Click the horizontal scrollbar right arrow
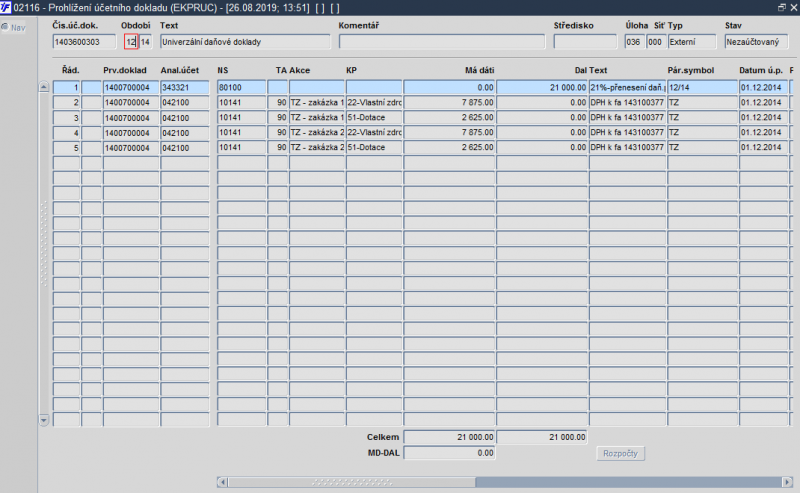This screenshot has width=800, height=493. 787,482
